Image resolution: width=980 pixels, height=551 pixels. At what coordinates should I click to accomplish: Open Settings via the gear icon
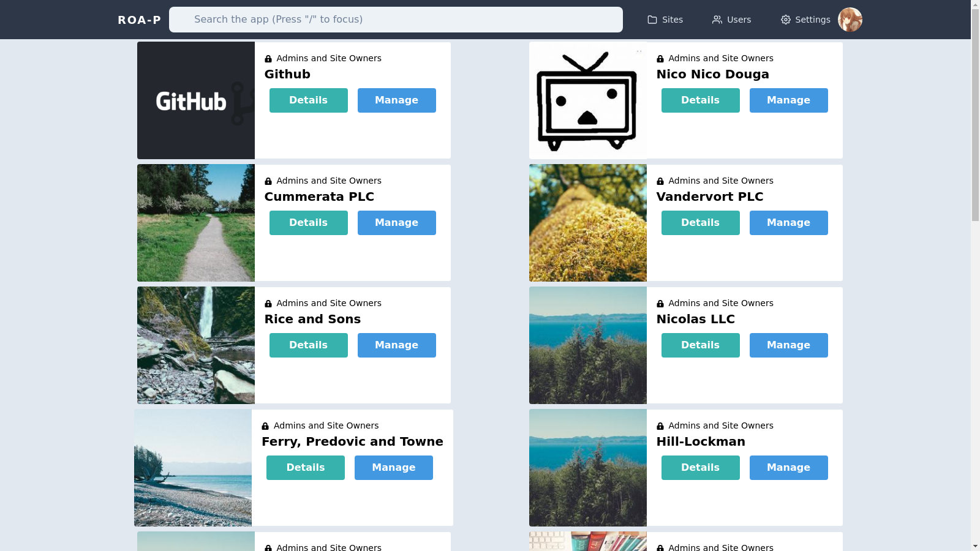click(785, 20)
